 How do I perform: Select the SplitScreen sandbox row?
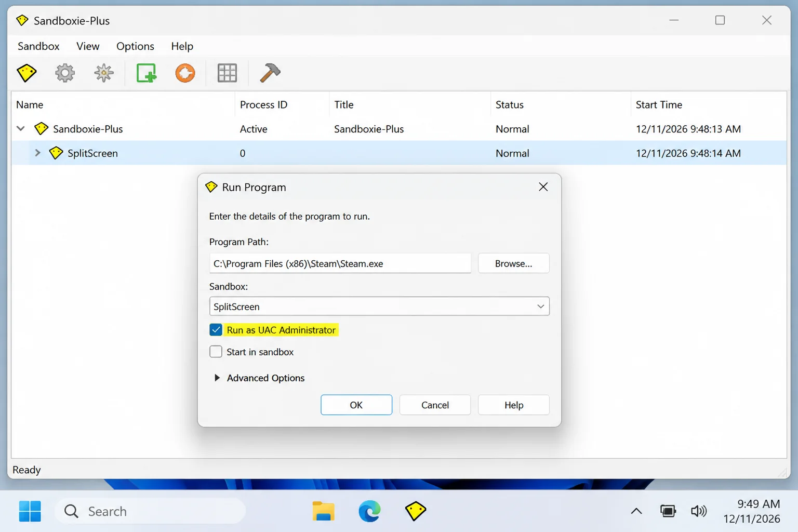[x=399, y=153]
